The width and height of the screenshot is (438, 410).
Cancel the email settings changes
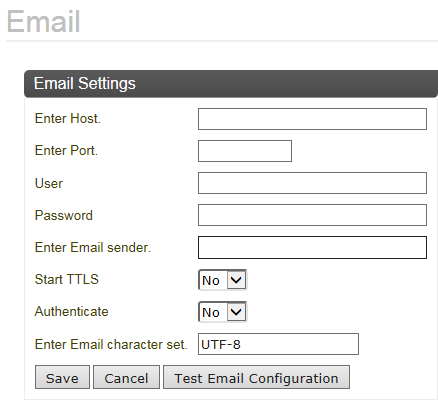126,377
